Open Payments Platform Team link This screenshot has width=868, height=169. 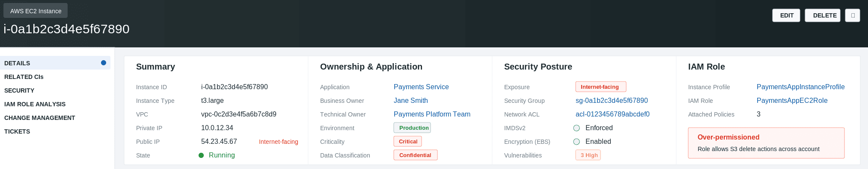432,114
